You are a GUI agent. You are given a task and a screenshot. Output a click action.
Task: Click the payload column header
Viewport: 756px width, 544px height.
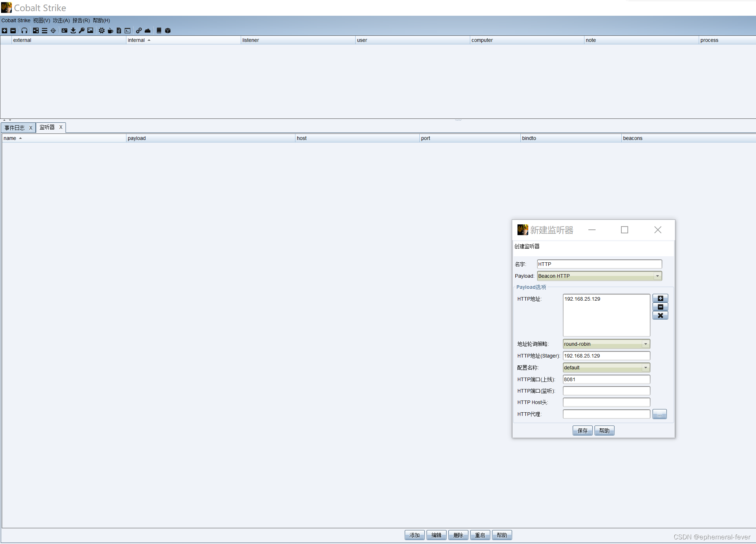[x=211, y=138]
